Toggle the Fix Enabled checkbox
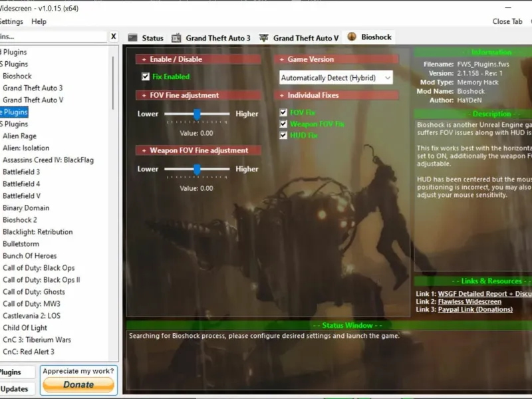Viewport: 532px width, 399px height. (x=146, y=76)
